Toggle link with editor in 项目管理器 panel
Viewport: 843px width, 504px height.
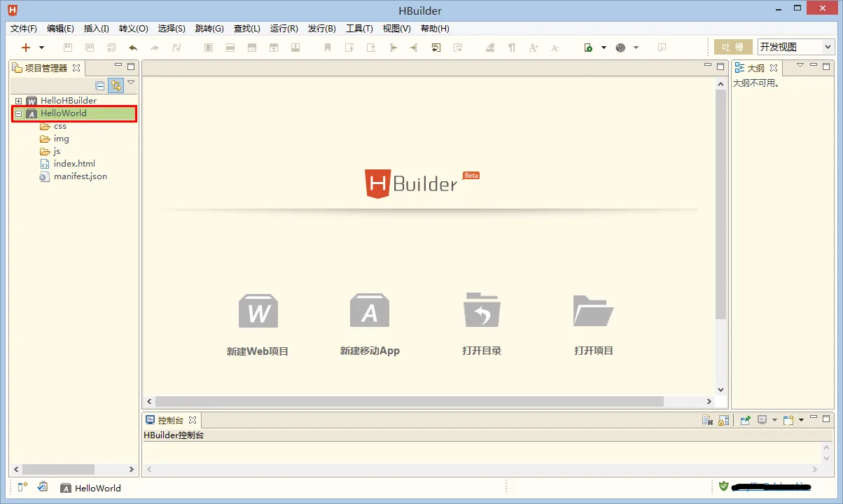[116, 85]
